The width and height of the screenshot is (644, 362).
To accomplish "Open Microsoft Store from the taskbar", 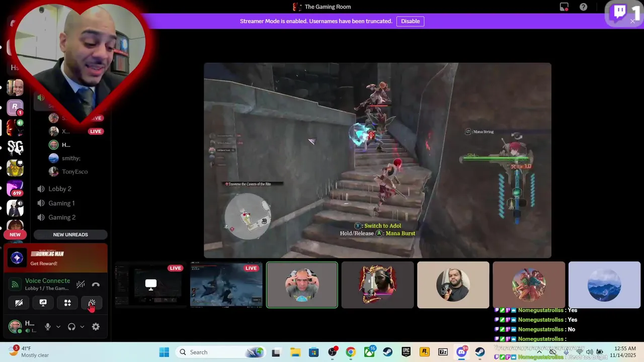I will pyautogui.click(x=313, y=352).
